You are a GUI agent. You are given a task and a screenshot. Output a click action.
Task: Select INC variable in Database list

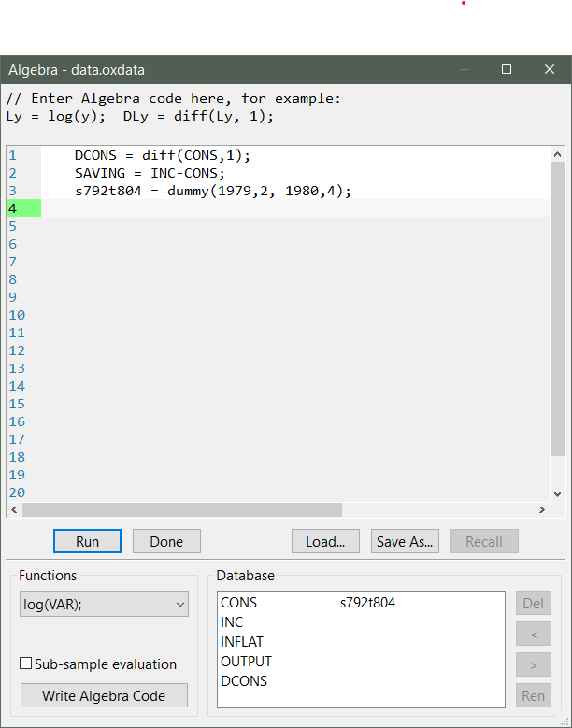232,622
